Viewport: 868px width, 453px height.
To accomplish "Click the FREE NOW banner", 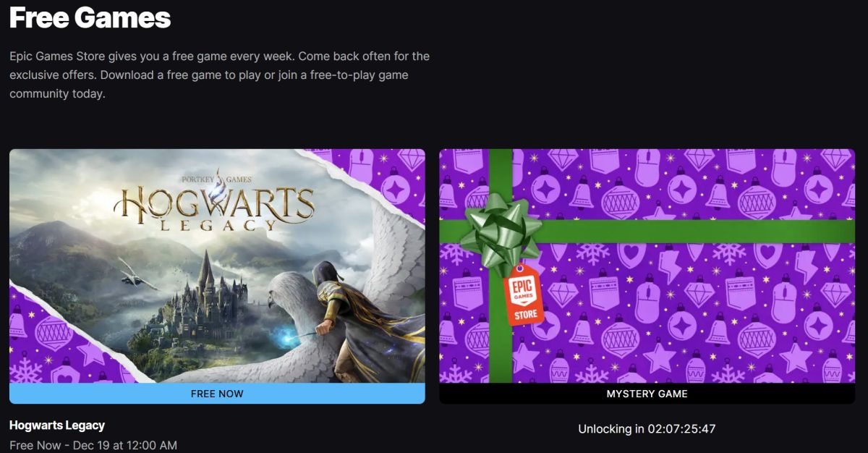I will (x=217, y=394).
